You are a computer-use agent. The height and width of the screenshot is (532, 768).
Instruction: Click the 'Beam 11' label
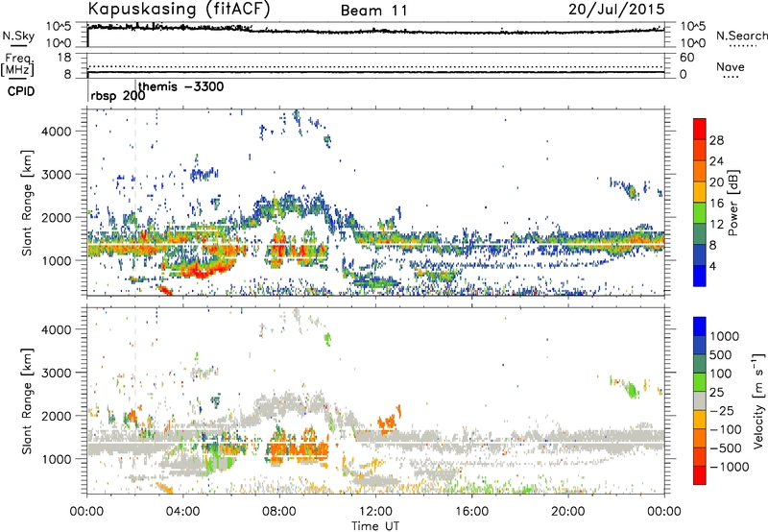click(x=373, y=11)
